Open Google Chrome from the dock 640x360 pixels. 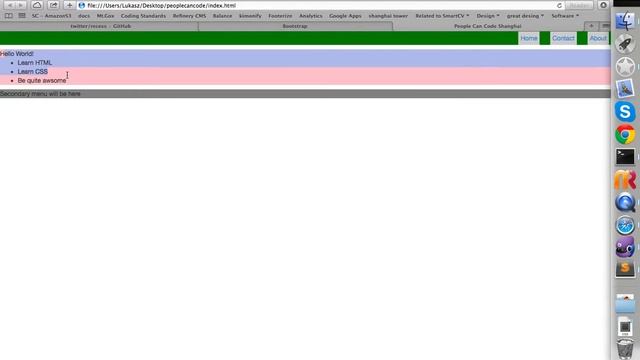click(x=625, y=134)
